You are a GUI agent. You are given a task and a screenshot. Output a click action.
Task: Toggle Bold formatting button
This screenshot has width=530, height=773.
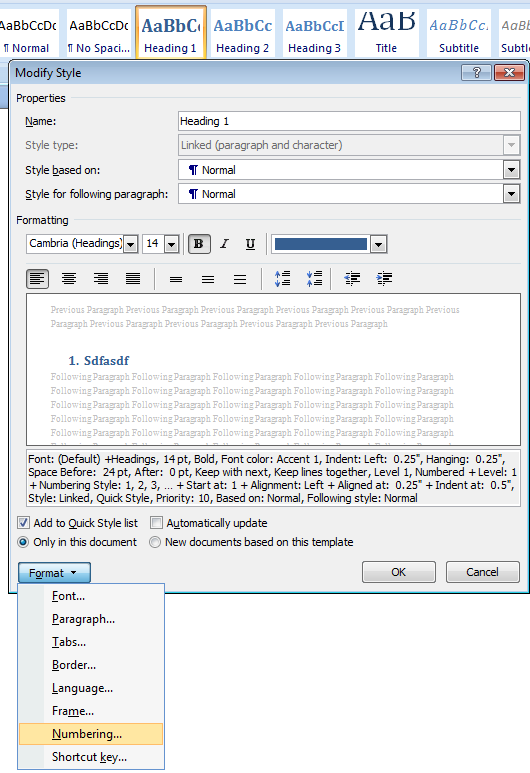[x=199, y=244]
